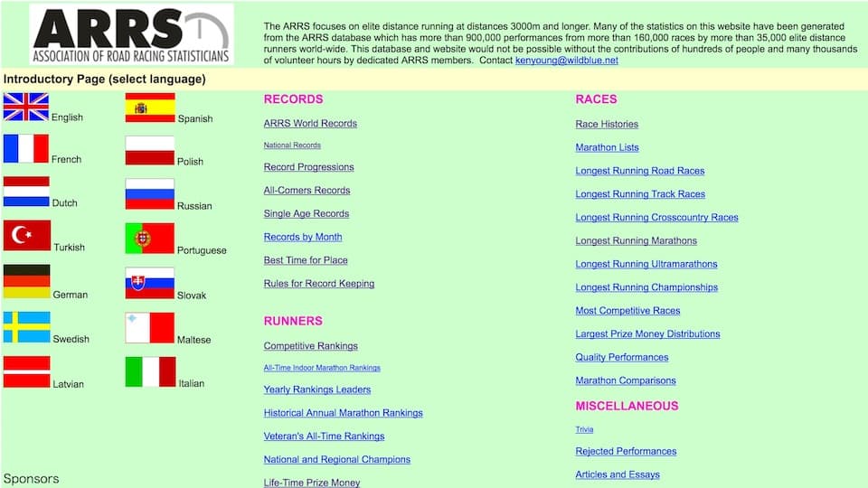Open All-Comers Records
The image size is (868, 488).
tap(307, 191)
